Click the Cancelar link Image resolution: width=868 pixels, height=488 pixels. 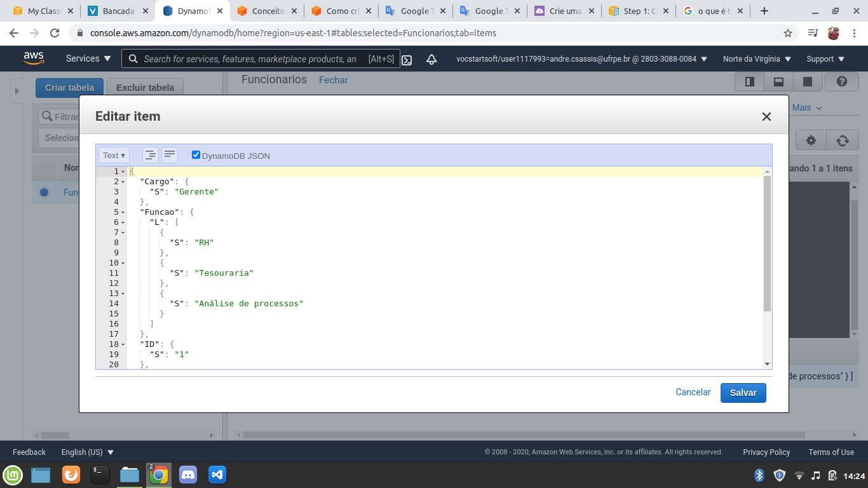(693, 392)
